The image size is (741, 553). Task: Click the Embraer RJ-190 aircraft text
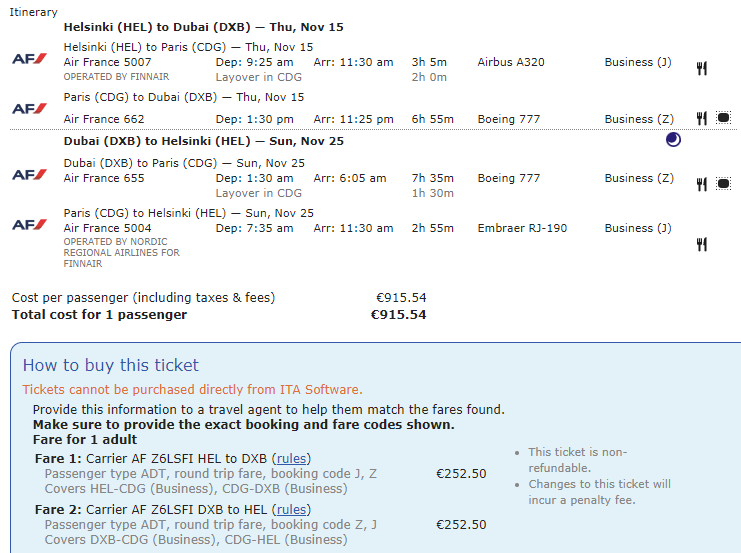[x=522, y=228]
